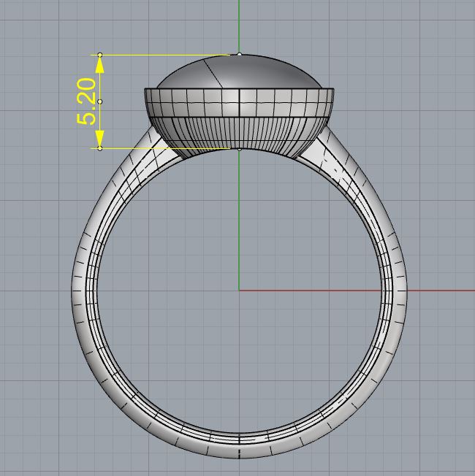
Task: Click the diagonal isocurve on the gemstone
Action: coord(213,73)
